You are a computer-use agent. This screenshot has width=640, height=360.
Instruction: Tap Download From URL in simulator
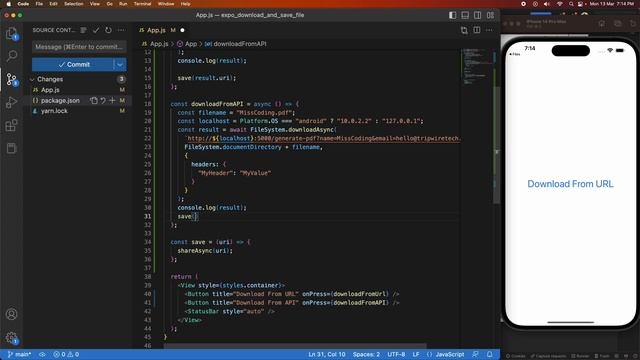(x=570, y=184)
